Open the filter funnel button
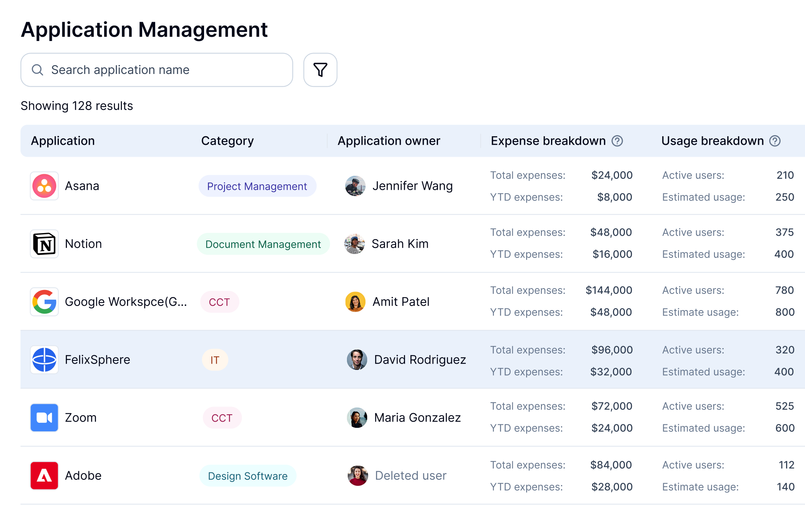 point(320,70)
